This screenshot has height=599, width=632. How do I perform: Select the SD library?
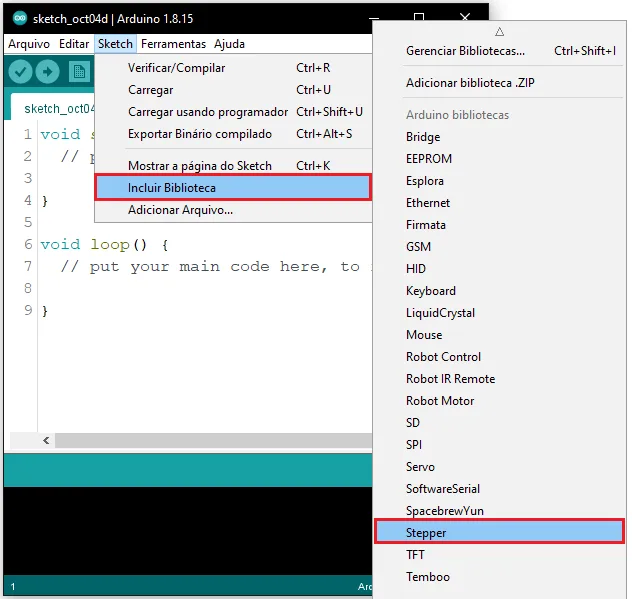pos(500,422)
